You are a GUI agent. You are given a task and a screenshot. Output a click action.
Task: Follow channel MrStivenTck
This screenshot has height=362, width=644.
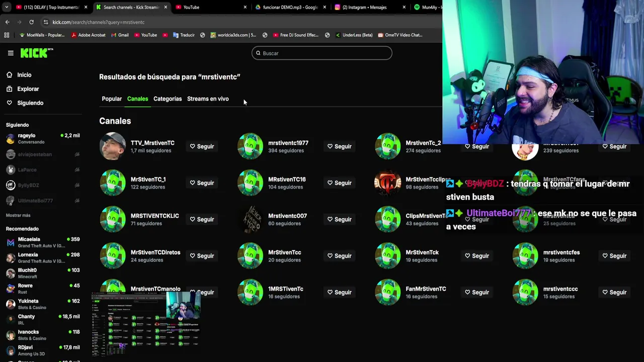(x=477, y=256)
